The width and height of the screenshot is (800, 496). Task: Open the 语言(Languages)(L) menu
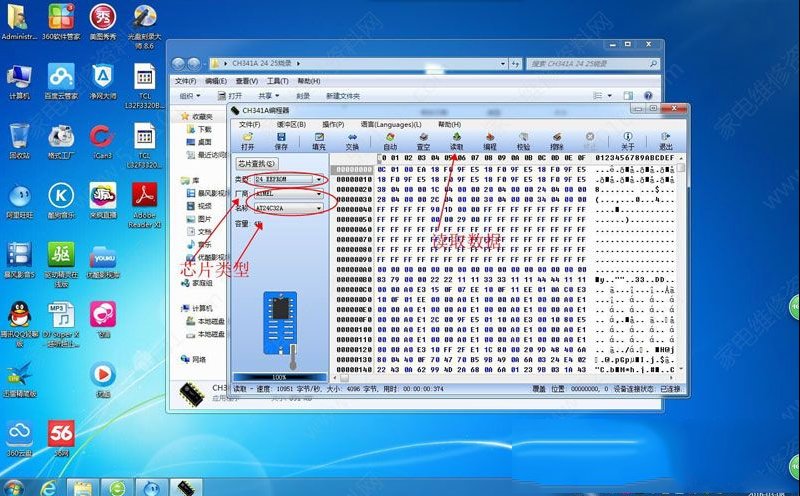pos(391,125)
